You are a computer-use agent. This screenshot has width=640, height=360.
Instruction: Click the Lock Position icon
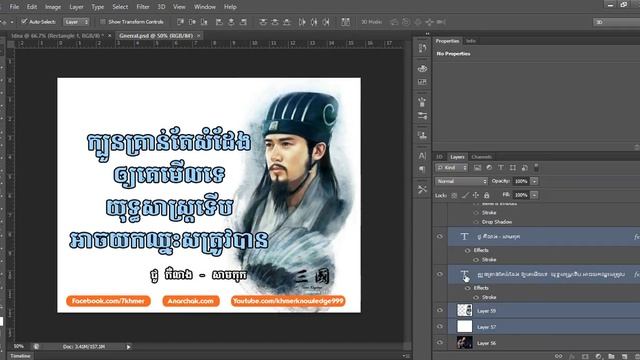coord(476,196)
